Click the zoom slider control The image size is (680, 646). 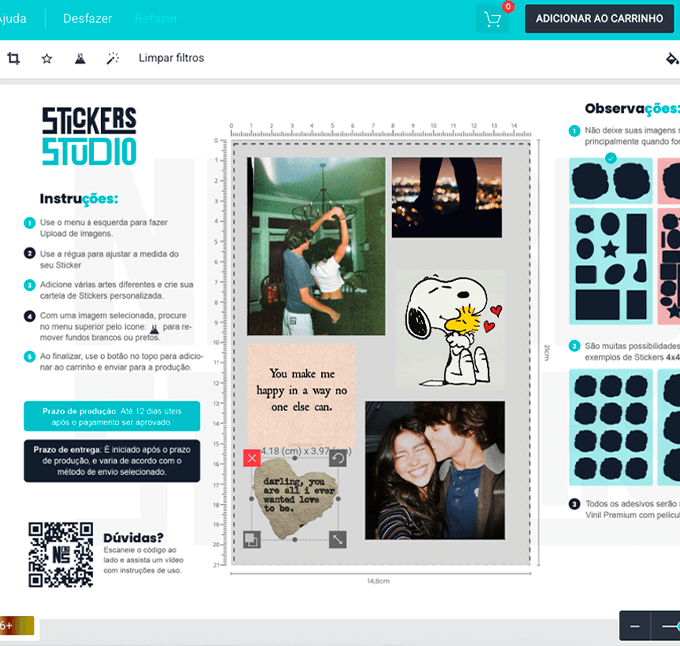pos(670,626)
